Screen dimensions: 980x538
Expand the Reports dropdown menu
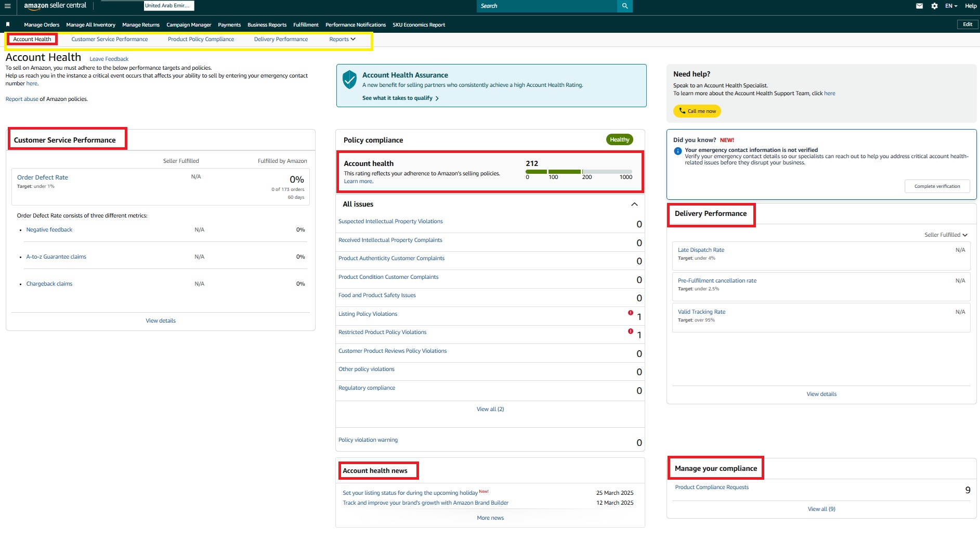click(342, 39)
